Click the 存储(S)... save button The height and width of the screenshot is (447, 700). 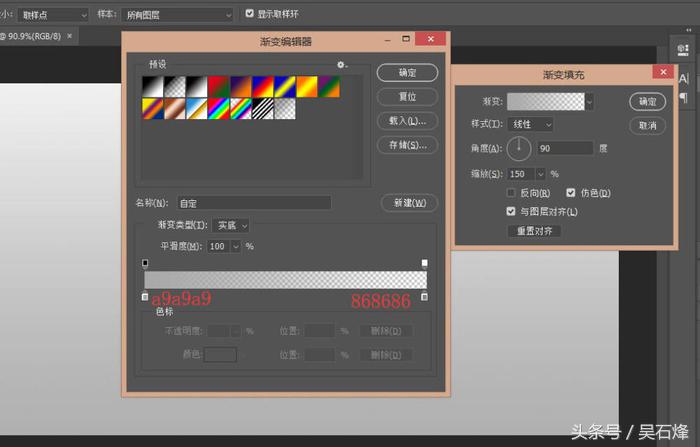pyautogui.click(x=407, y=145)
